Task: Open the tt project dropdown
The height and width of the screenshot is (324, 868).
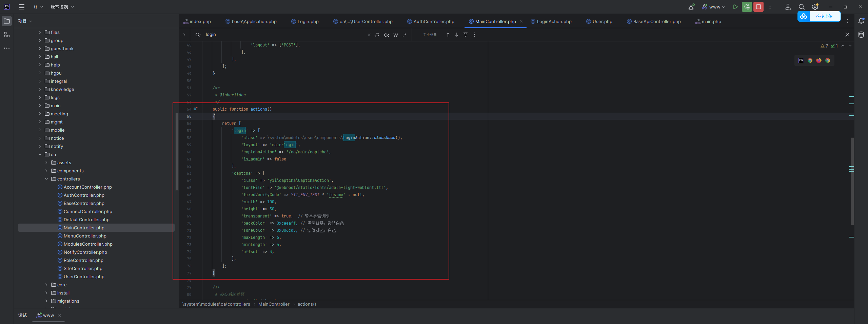Action: pyautogui.click(x=38, y=7)
